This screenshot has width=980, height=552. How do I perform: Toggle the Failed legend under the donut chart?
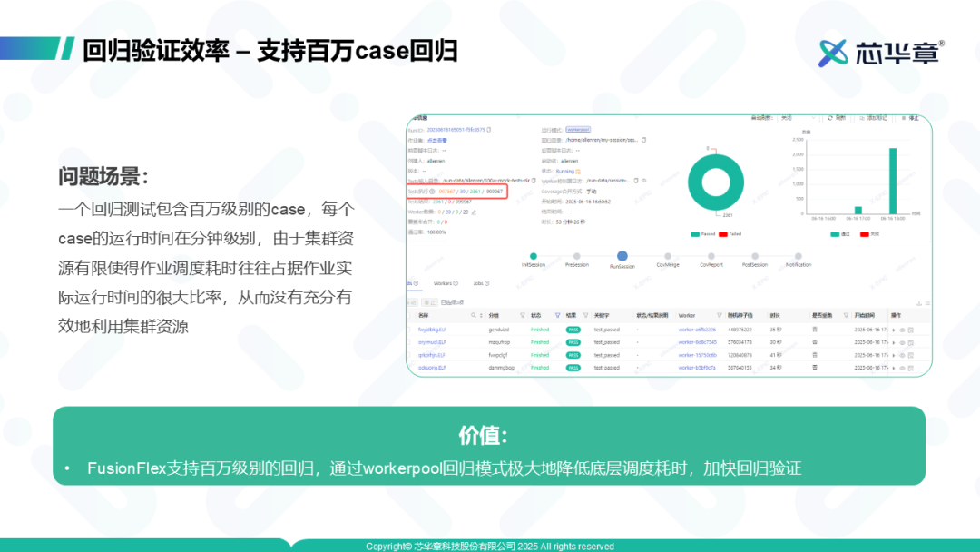(730, 234)
